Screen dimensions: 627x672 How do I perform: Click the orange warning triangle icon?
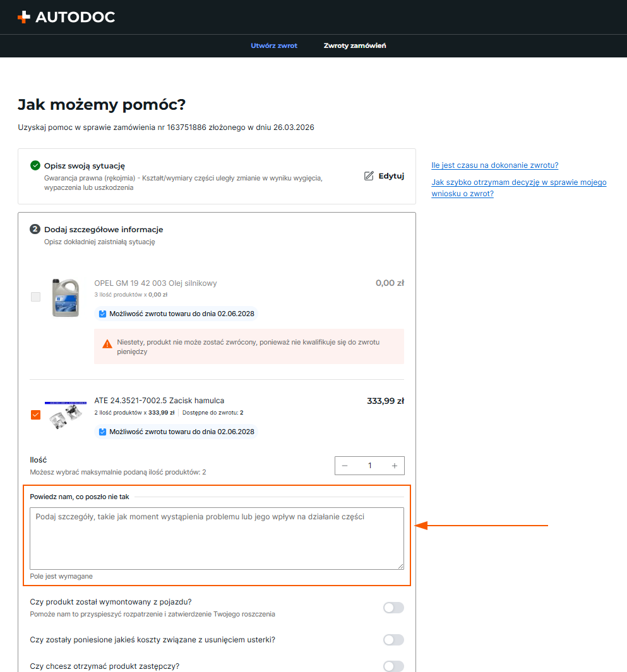[x=107, y=344]
